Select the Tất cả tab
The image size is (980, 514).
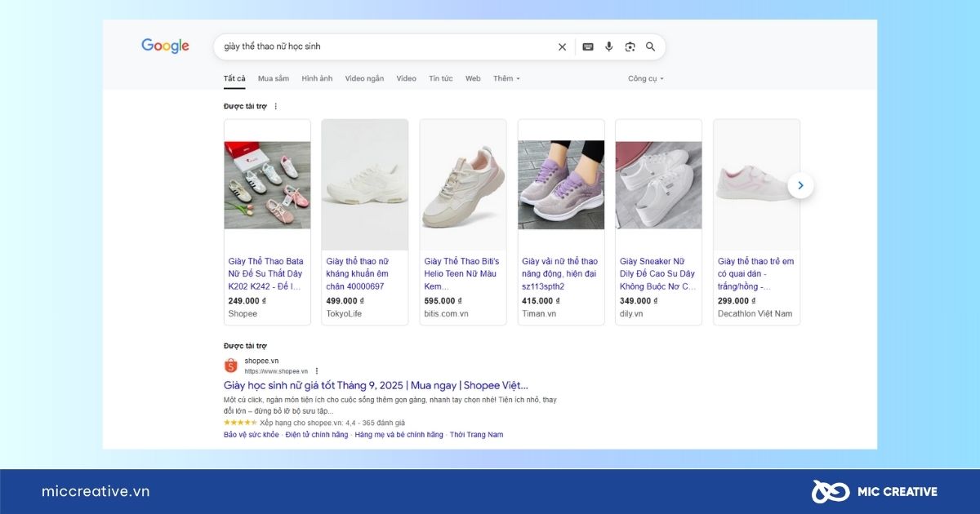pyautogui.click(x=234, y=78)
